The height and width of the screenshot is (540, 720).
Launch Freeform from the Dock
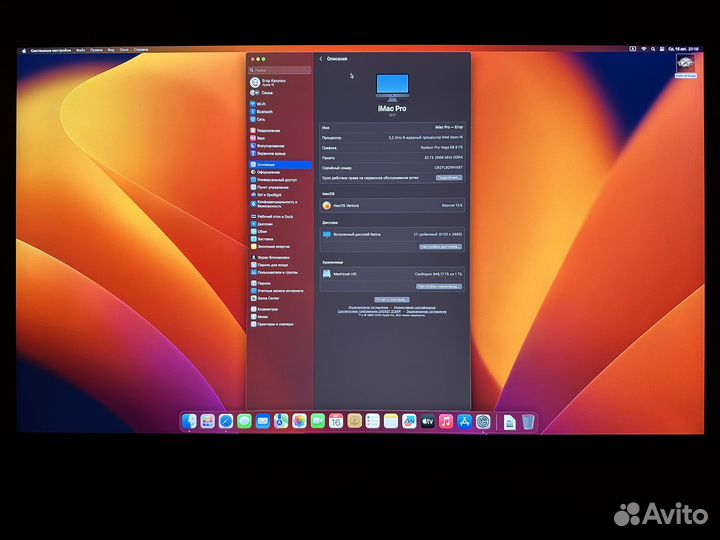coord(409,422)
